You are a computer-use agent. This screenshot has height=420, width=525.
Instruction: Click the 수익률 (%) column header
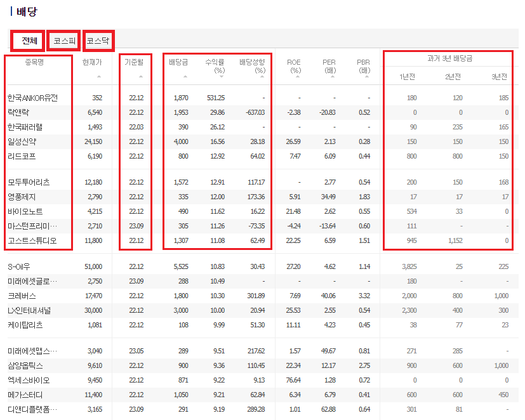215,66
